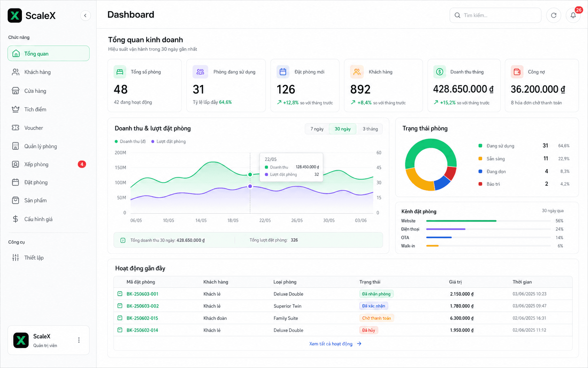Screen dimensions: 588x368
Task: Click the Cấu hình giá dollar icon
Action: [x=16, y=219]
